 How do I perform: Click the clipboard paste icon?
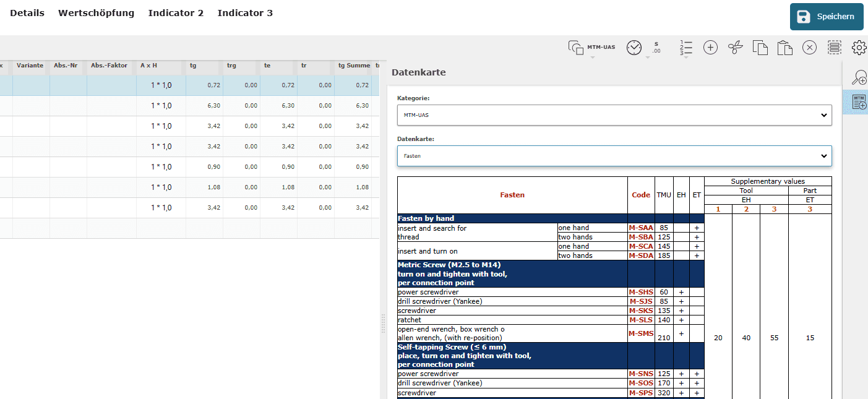(x=784, y=48)
